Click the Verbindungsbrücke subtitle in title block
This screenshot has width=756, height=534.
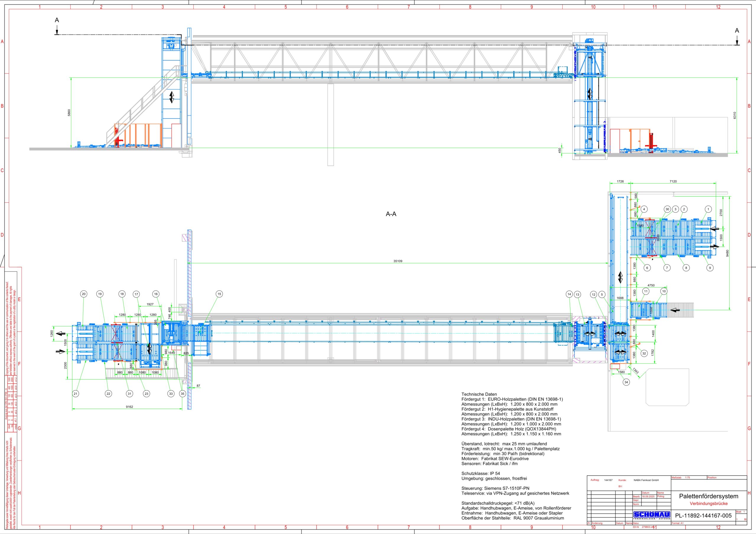click(708, 504)
